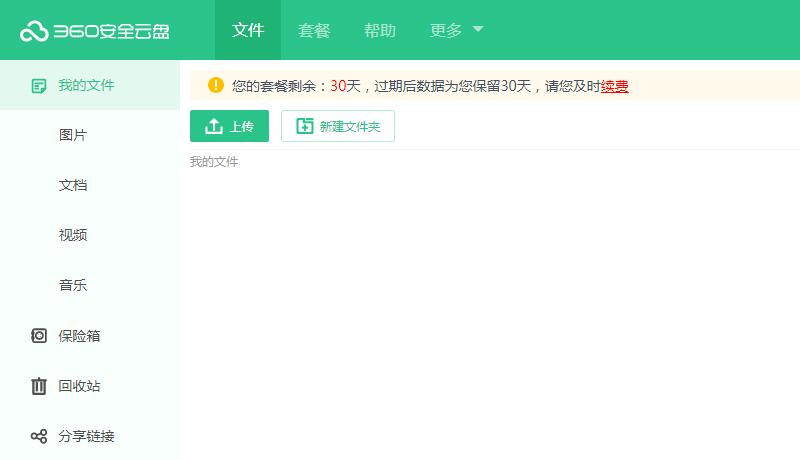Click the 分享链接 share icon
The height and width of the screenshot is (460, 800).
click(x=39, y=436)
